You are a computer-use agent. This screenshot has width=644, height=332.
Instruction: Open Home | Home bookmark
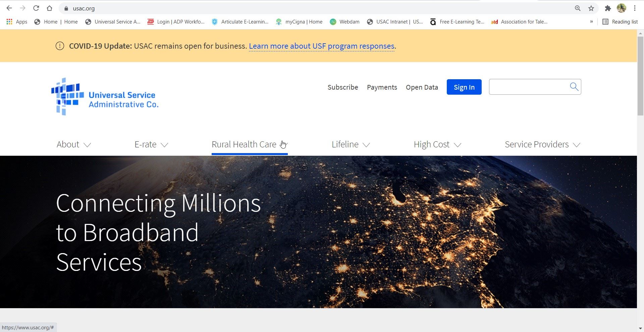click(x=56, y=22)
